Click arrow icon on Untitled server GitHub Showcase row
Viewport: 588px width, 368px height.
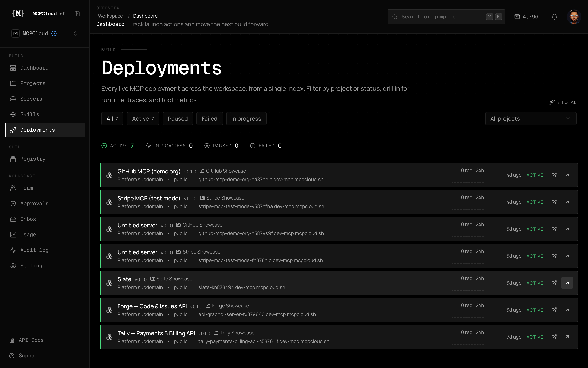[567, 229]
